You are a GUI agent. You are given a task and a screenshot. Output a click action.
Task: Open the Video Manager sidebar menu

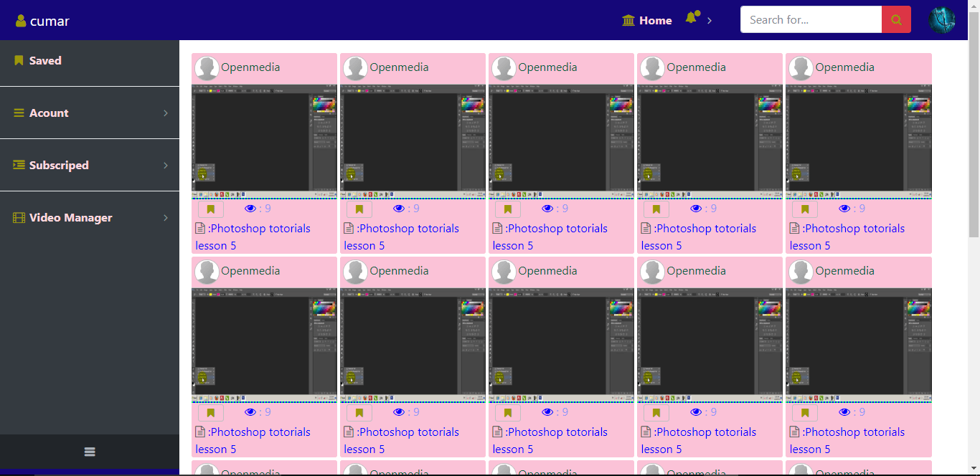click(x=90, y=217)
